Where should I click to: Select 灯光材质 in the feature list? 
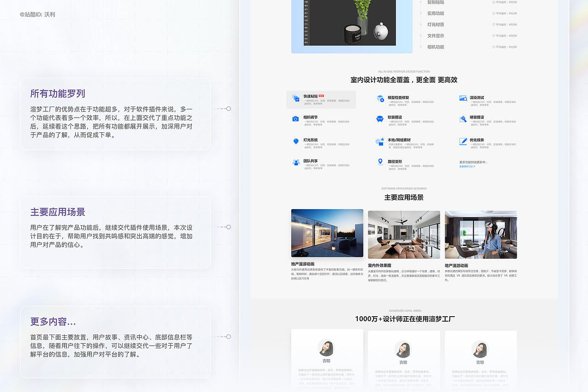pos(435,24)
